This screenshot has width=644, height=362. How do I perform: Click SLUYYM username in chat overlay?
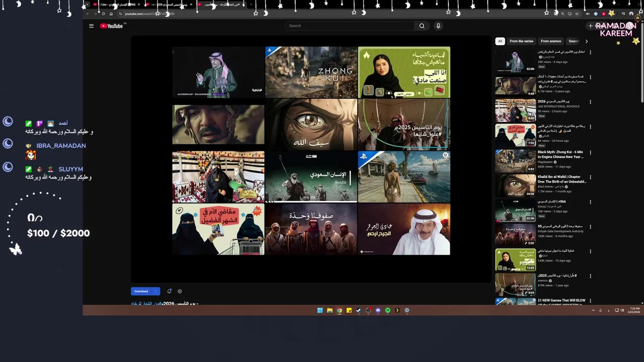click(x=70, y=169)
